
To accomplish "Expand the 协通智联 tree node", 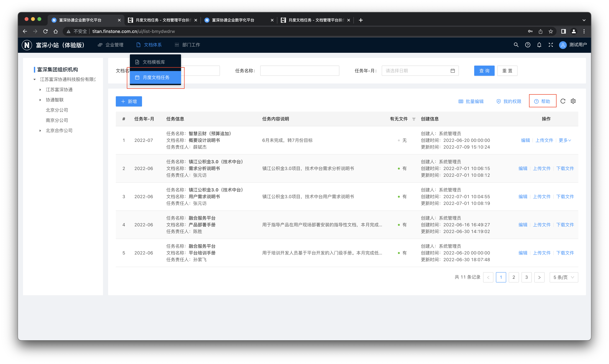I will (x=40, y=100).
